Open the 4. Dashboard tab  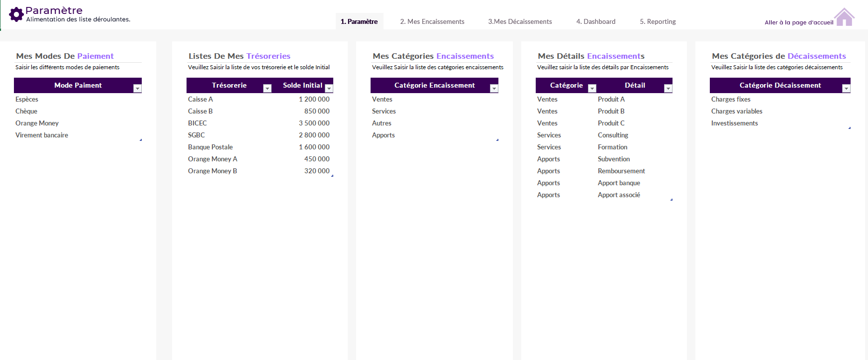pos(596,21)
